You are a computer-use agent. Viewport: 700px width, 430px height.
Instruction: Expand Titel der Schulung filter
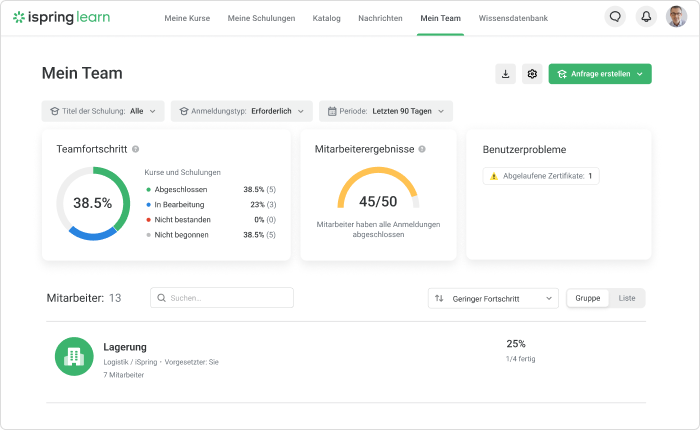(102, 111)
